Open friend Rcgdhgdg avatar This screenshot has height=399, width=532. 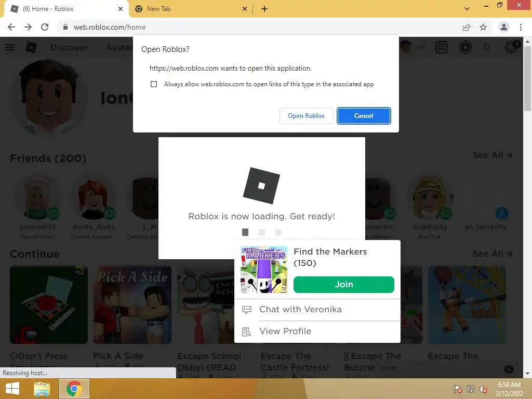click(x=430, y=197)
